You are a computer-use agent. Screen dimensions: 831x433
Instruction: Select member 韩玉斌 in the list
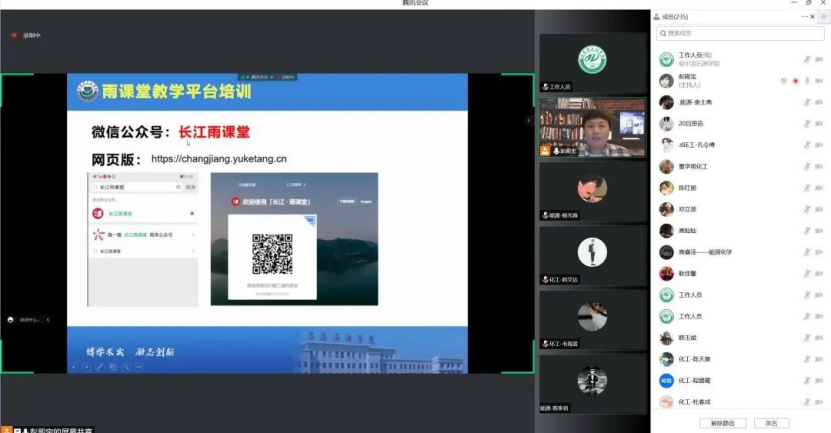point(741,338)
